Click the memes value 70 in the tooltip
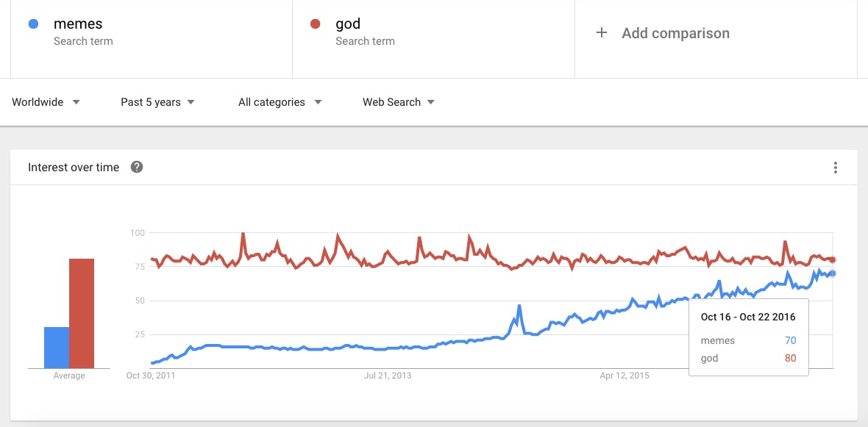This screenshot has width=868, height=427. 790,340
